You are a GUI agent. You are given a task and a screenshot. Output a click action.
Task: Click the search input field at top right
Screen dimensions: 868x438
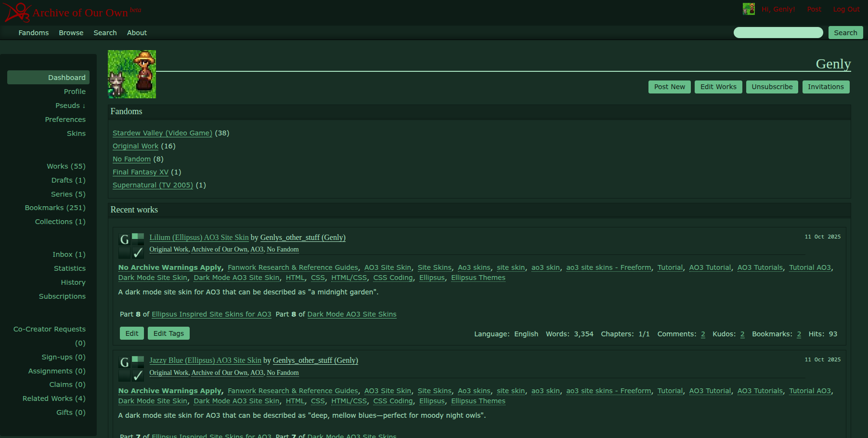point(778,33)
